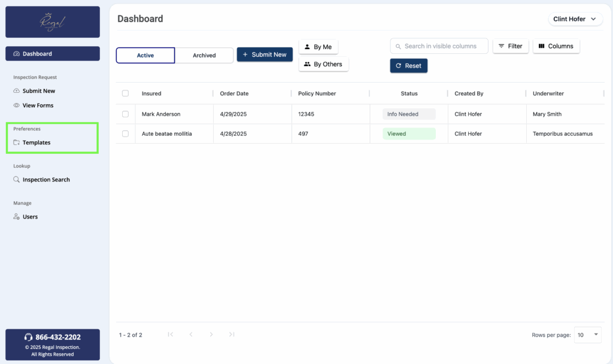This screenshot has width=613, height=364.
Task: Focus the Search in visible columns field
Action: (439, 46)
